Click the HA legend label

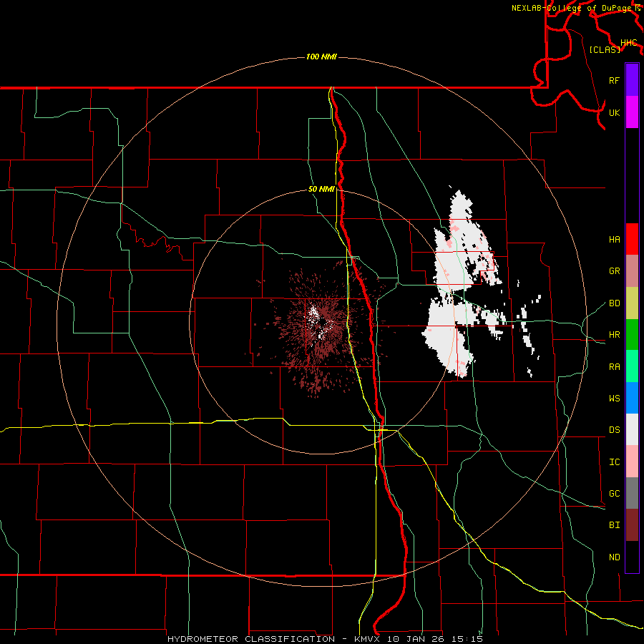click(614, 240)
